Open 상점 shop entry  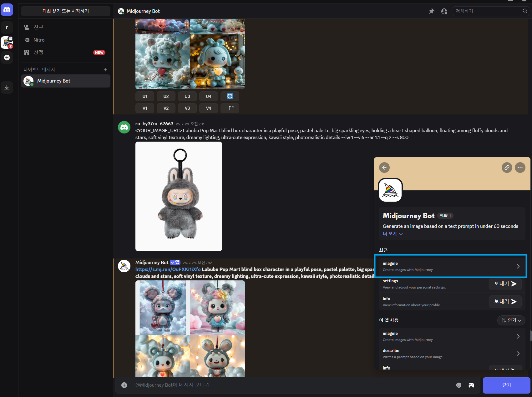(x=66, y=53)
